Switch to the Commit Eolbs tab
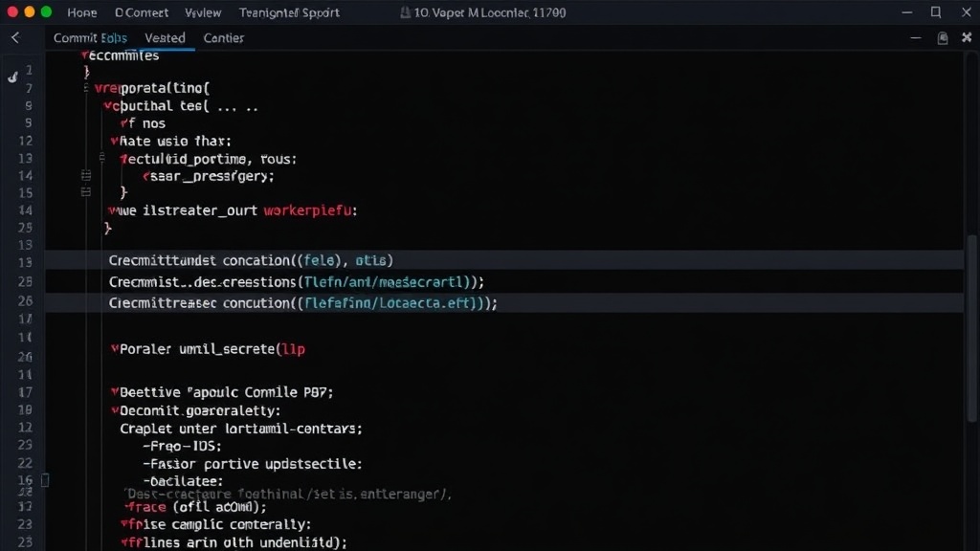The width and height of the screenshot is (980, 551). click(90, 38)
